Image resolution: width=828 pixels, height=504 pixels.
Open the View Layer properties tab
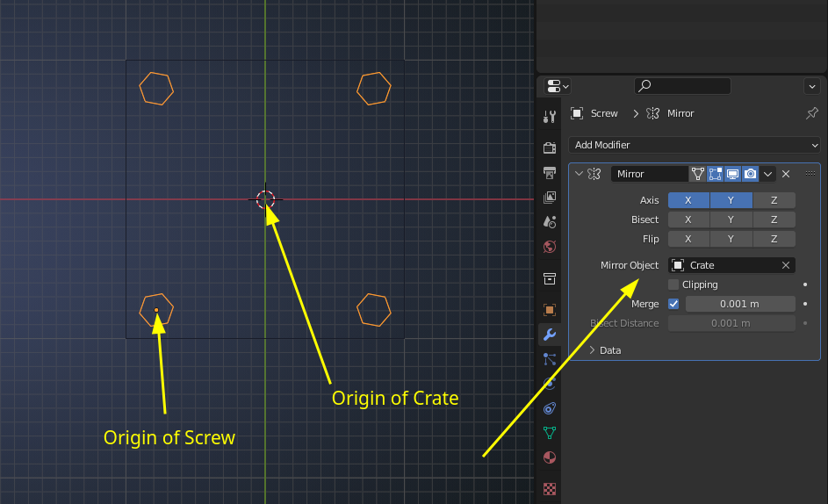pos(550,198)
